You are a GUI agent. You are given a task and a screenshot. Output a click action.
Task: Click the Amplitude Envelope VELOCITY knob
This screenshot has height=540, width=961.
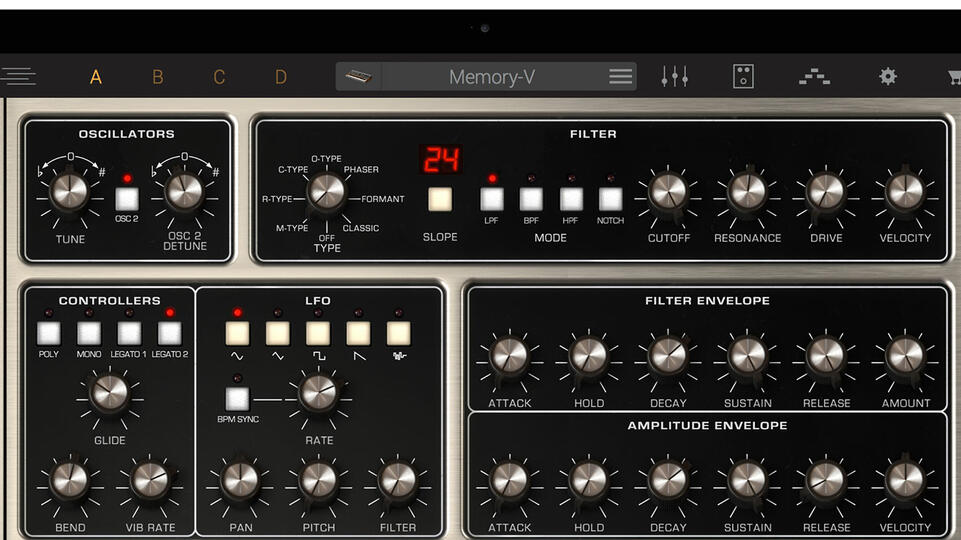[x=905, y=481]
